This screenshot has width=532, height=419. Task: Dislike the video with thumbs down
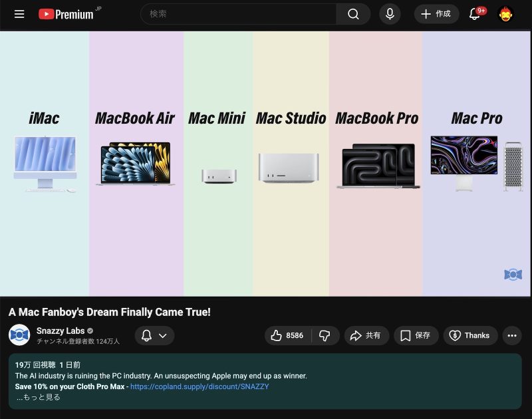pyautogui.click(x=325, y=336)
